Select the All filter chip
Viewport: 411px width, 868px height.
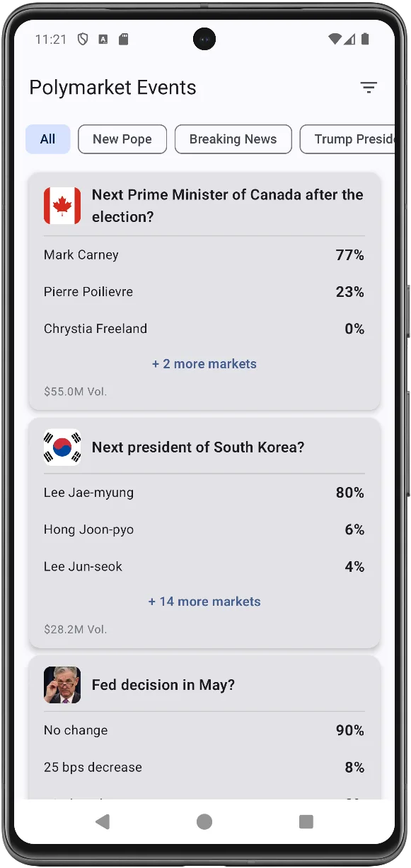coord(48,139)
